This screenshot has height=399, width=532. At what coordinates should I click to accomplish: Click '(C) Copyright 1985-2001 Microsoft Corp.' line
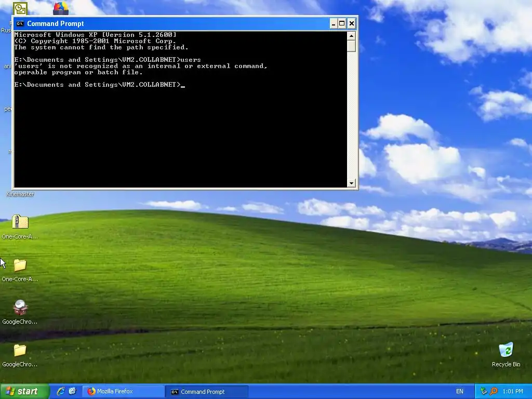click(95, 41)
